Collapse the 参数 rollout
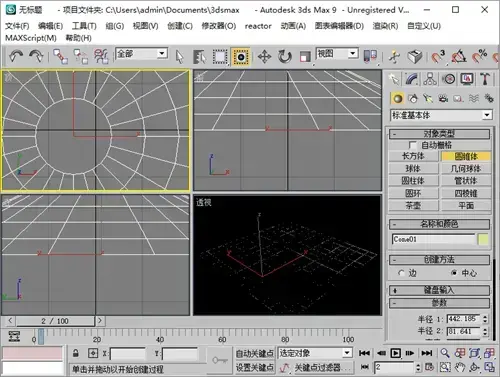 (x=439, y=303)
